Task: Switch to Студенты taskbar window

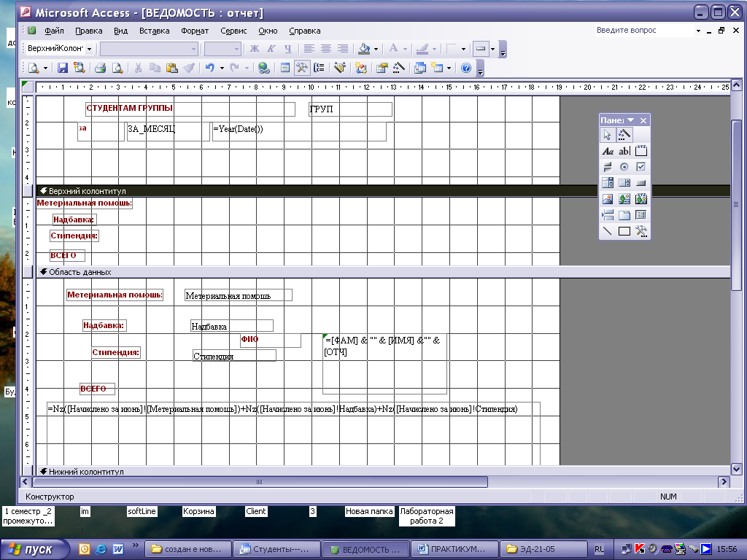Action: [x=277, y=549]
